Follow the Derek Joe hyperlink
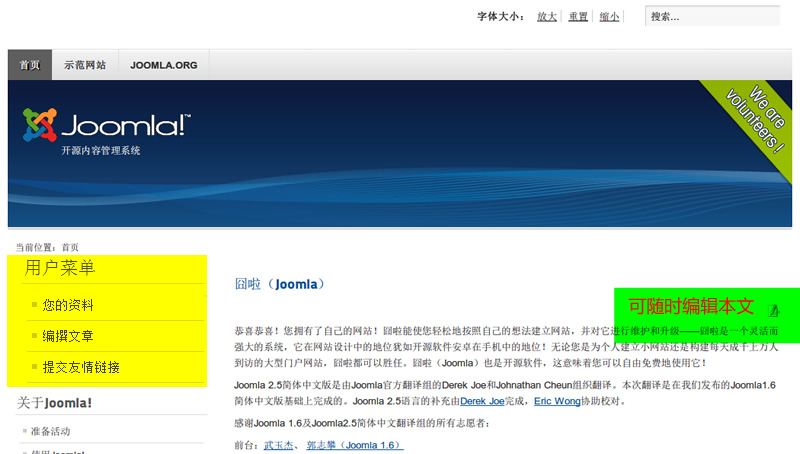This screenshot has width=800, height=454. 482,401
